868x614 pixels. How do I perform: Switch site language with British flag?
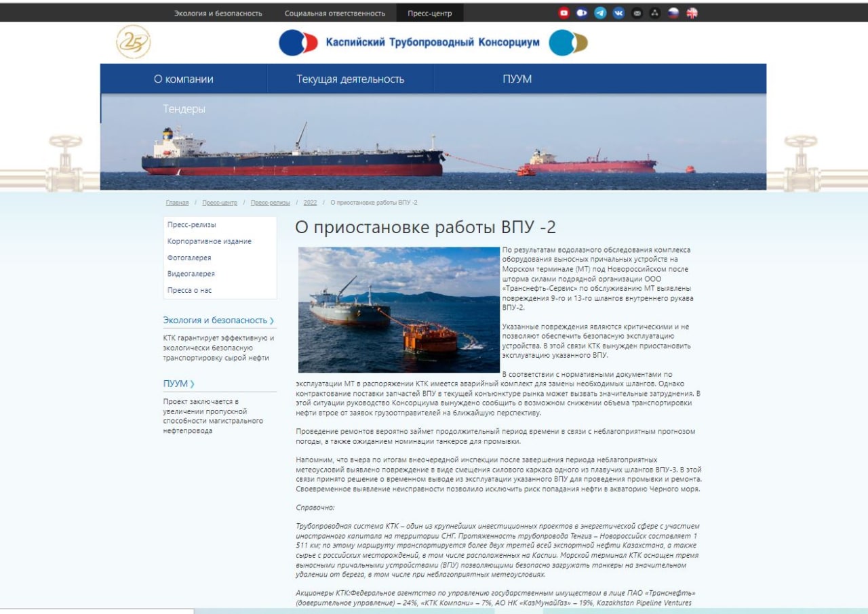692,13
